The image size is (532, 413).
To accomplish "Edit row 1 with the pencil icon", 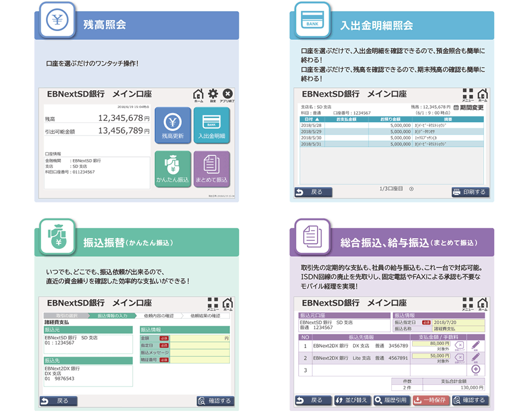I will (x=475, y=345).
